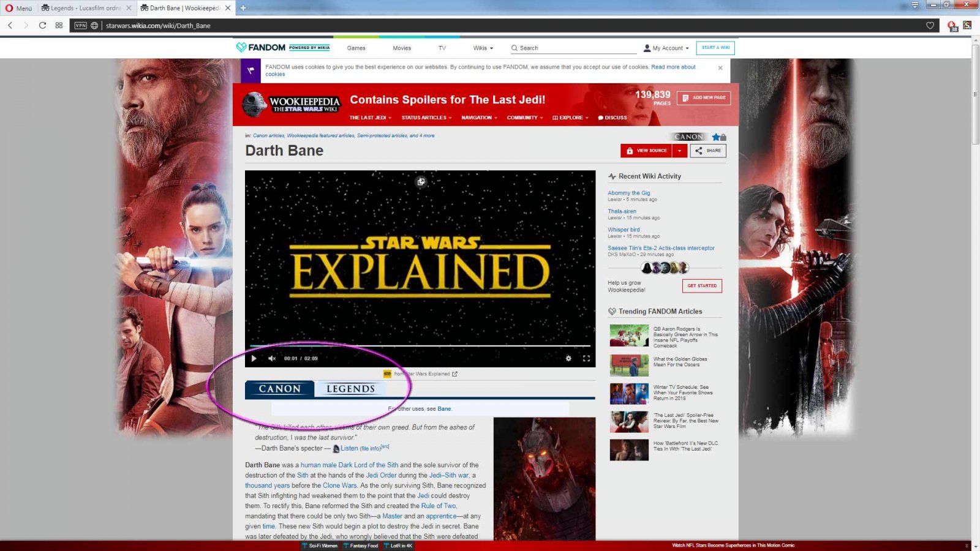Close the Legends - Lucasfilm tab
The image size is (980, 551).
129,8
